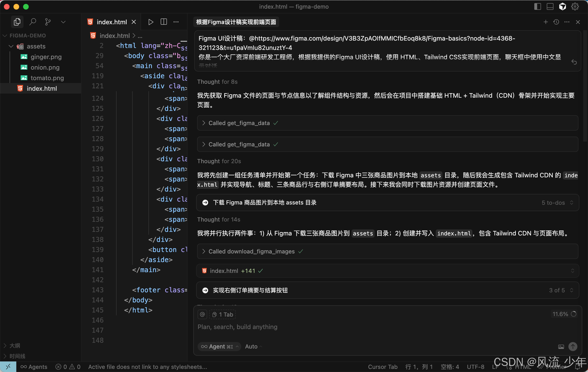Change indentation via 空格: 4
Viewport: 588px width, 372px height.
click(450, 367)
